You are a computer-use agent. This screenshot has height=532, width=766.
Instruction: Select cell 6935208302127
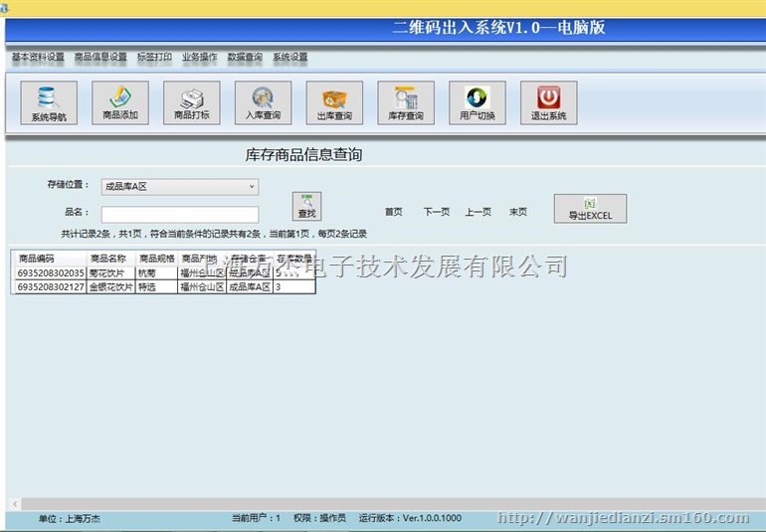(x=51, y=287)
